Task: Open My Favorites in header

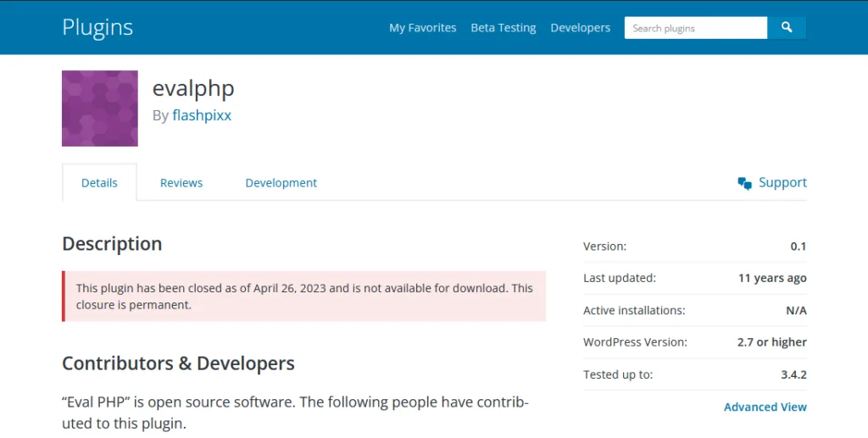Action: [422, 28]
